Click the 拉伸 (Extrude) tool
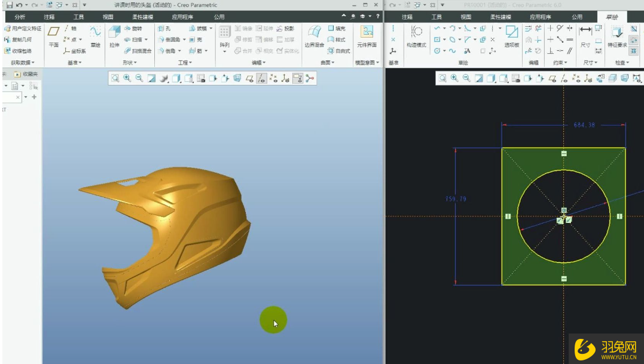The image size is (644, 364). (114, 35)
